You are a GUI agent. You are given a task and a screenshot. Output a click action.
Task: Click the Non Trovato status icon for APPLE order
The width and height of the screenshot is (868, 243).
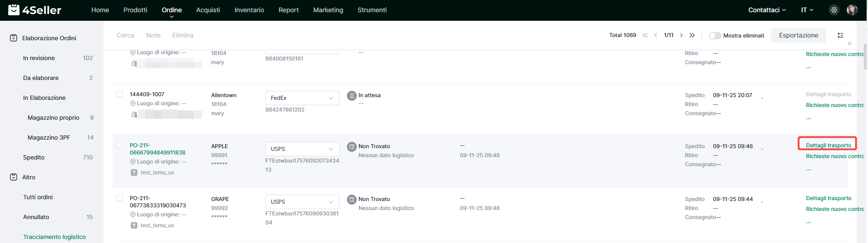point(352,147)
